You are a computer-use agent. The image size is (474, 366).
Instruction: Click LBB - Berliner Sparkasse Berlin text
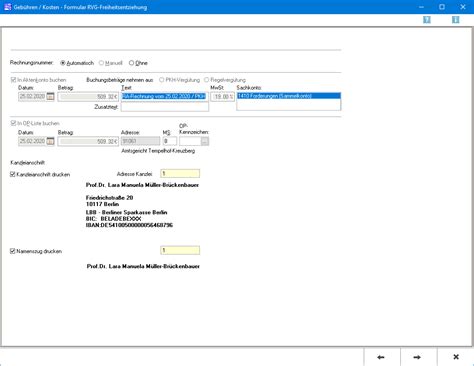(127, 212)
